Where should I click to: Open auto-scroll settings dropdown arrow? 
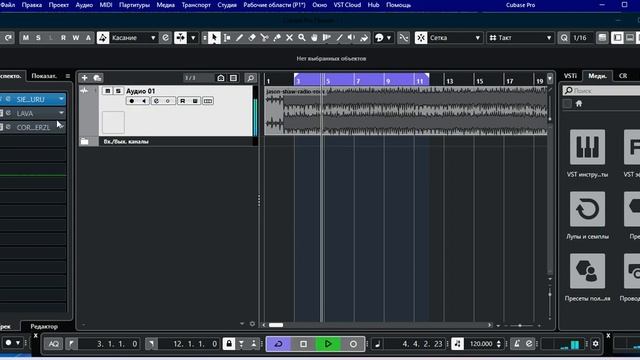(193, 38)
